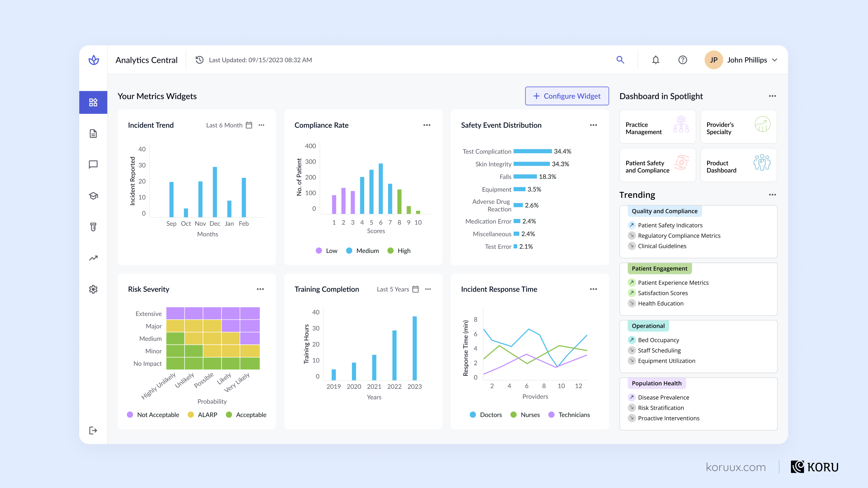Image resolution: width=868 pixels, height=488 pixels.
Task: Toggle the High legend in Compliance Rate
Action: tap(399, 250)
